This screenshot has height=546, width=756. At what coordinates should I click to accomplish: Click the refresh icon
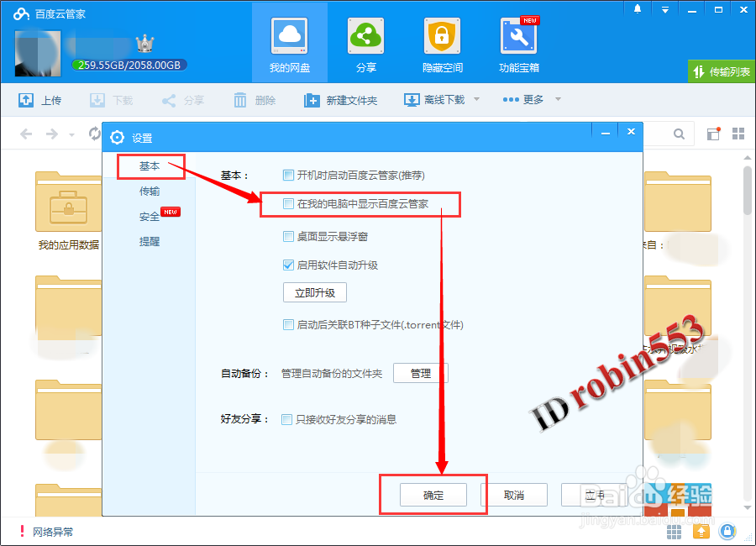[x=94, y=133]
